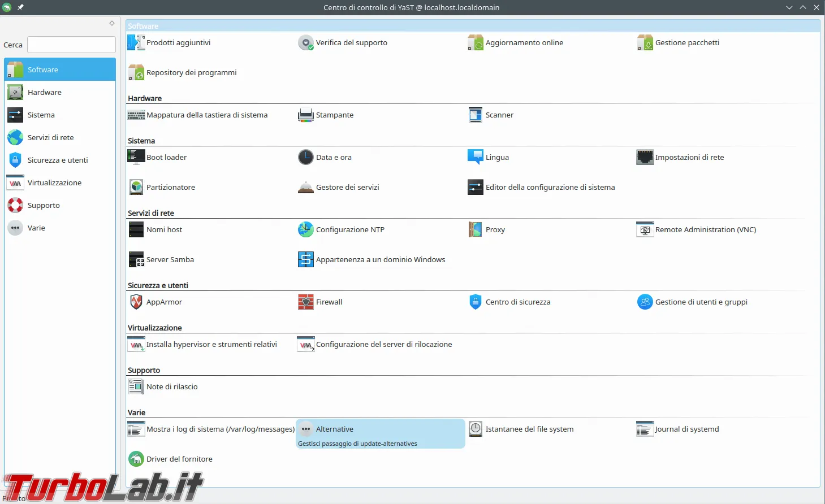This screenshot has height=504, width=825.
Task: Click the Stampante printer icon
Action: (306, 115)
